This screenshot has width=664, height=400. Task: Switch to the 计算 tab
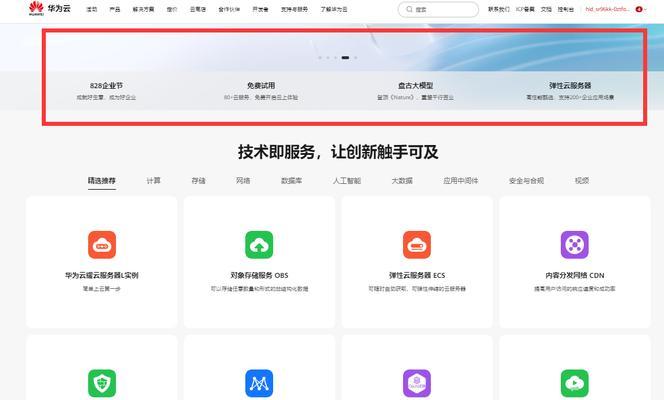(153, 181)
